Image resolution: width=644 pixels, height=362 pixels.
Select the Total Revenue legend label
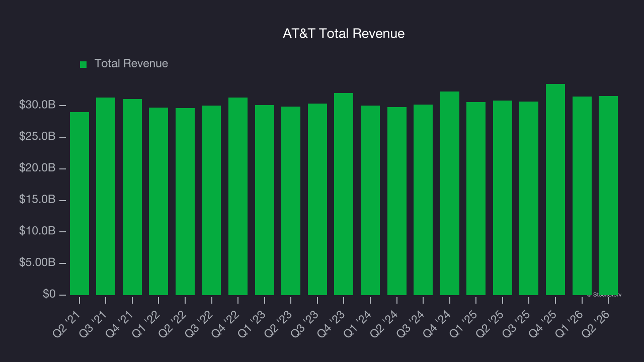(x=131, y=64)
